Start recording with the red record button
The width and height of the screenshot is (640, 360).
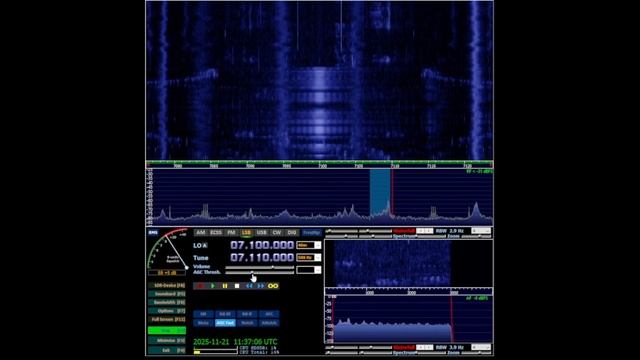pyautogui.click(x=200, y=286)
